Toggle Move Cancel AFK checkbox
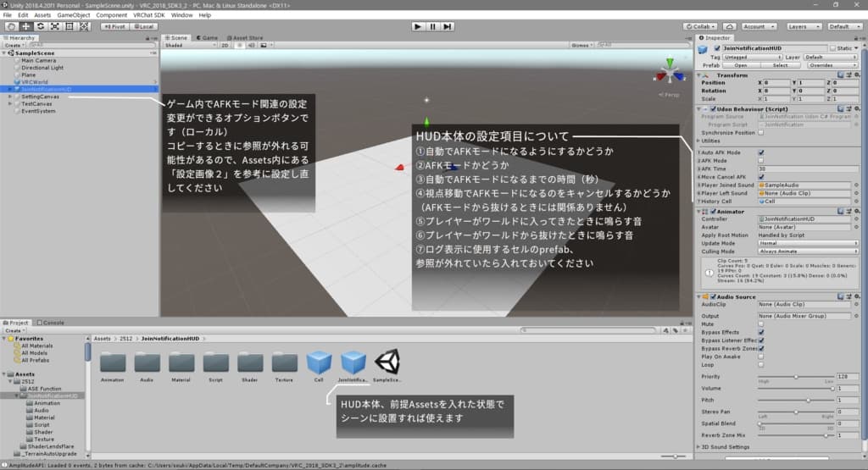This screenshot has width=868, height=470. pyautogui.click(x=761, y=177)
